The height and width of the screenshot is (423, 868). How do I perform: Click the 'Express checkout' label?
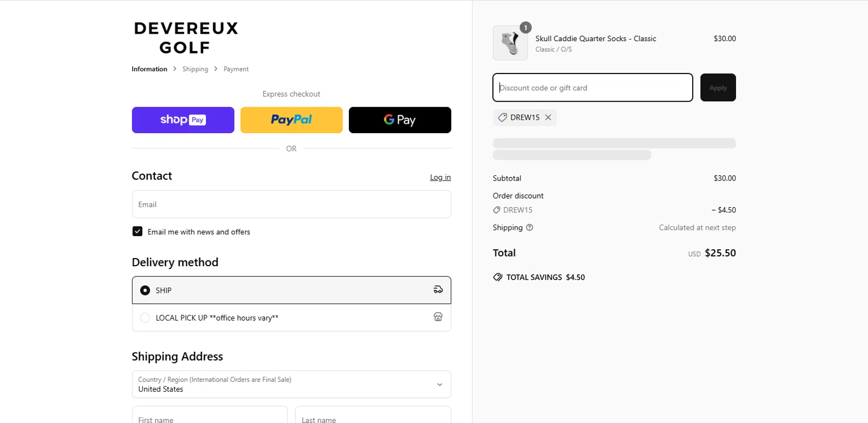[291, 94]
